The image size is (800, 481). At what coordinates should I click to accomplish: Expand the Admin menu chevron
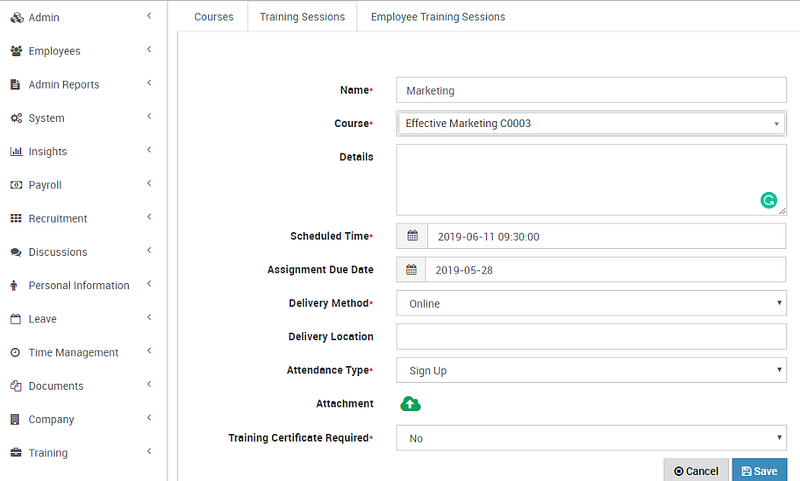coord(149,16)
